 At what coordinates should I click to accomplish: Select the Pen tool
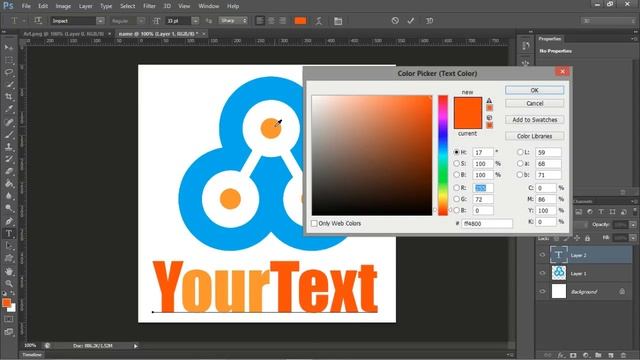(9, 221)
